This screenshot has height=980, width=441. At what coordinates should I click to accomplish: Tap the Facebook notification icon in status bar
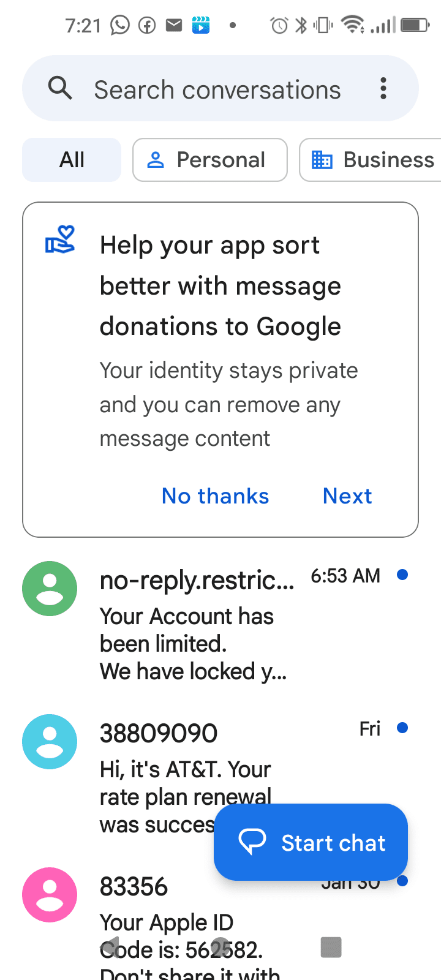tap(147, 25)
